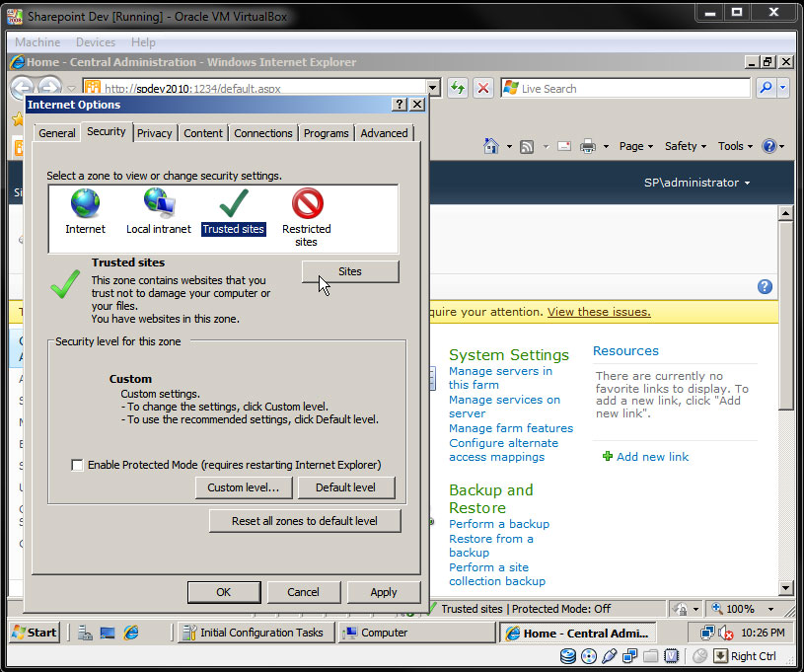The image size is (804, 672).
Task: Switch to Initial Configuration Tasks taskbar window
Action: tap(256, 633)
